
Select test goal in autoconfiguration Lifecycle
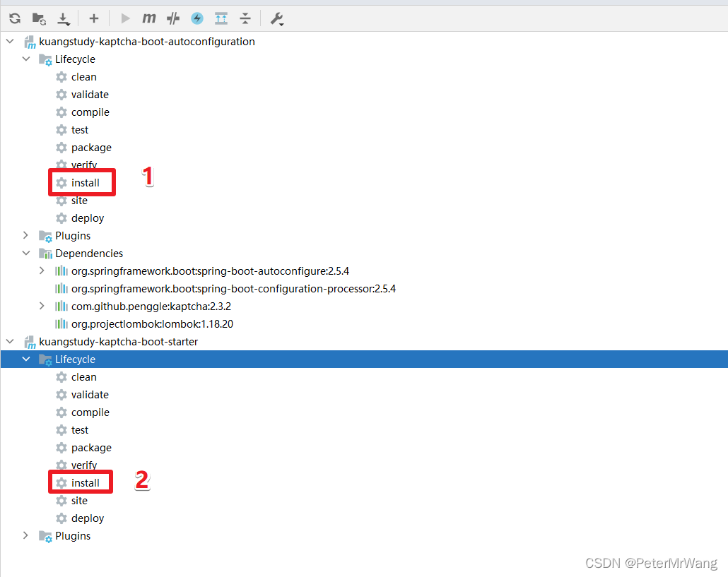pyautogui.click(x=80, y=130)
